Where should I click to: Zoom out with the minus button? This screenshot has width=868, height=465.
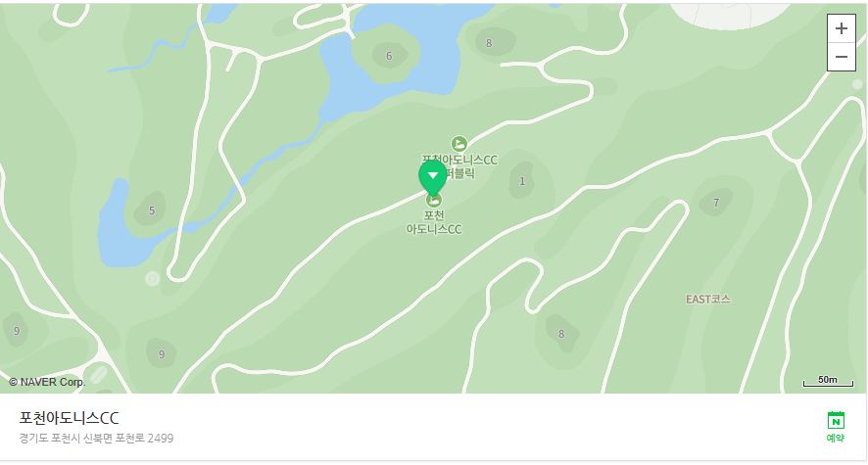841,57
